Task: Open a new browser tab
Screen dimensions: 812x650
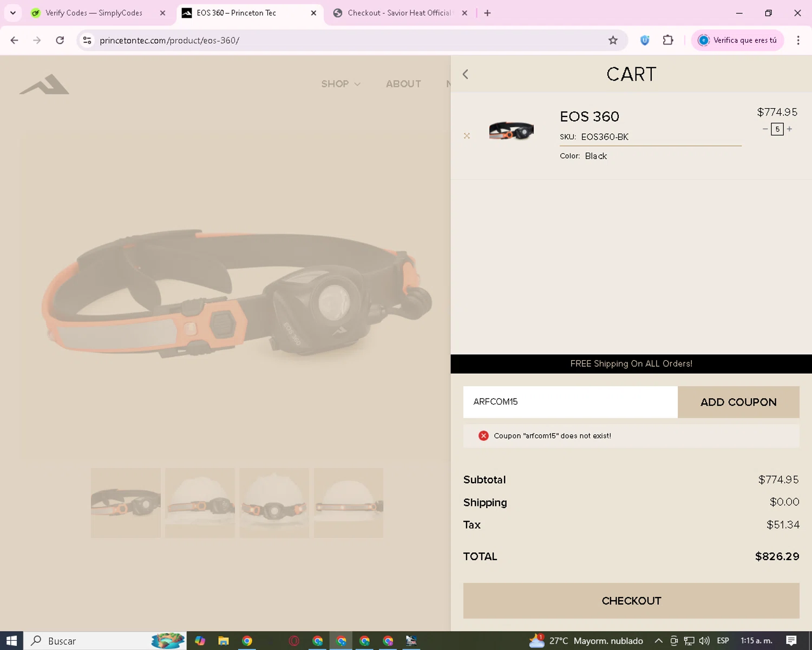Action: coord(487,13)
